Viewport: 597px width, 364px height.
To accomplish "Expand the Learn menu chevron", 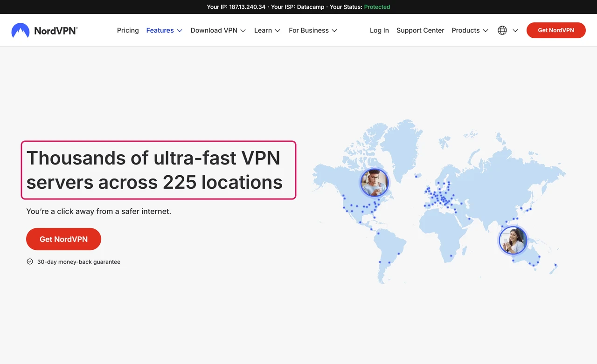I will tap(278, 31).
